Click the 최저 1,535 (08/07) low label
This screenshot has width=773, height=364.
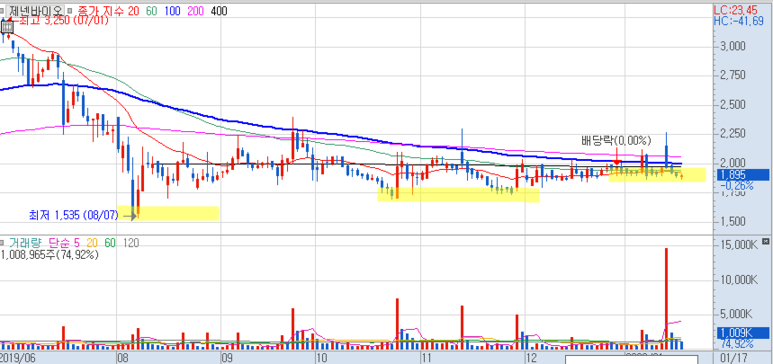[73, 215]
